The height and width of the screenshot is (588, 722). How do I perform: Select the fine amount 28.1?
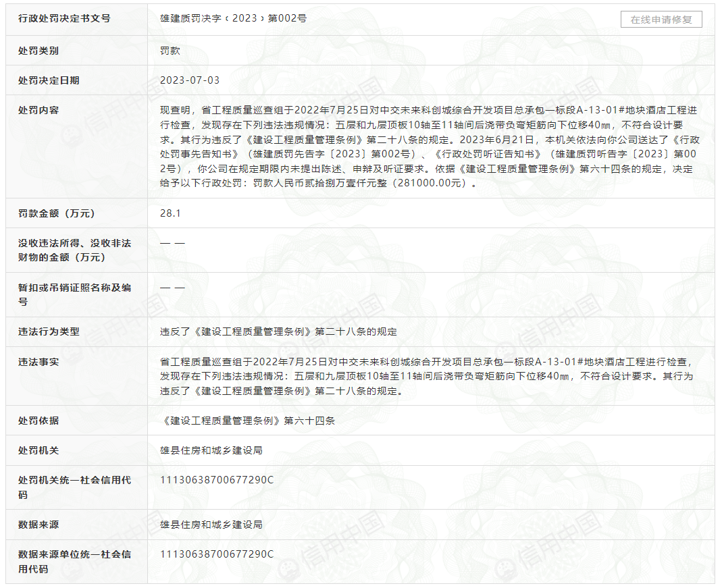tap(170, 213)
